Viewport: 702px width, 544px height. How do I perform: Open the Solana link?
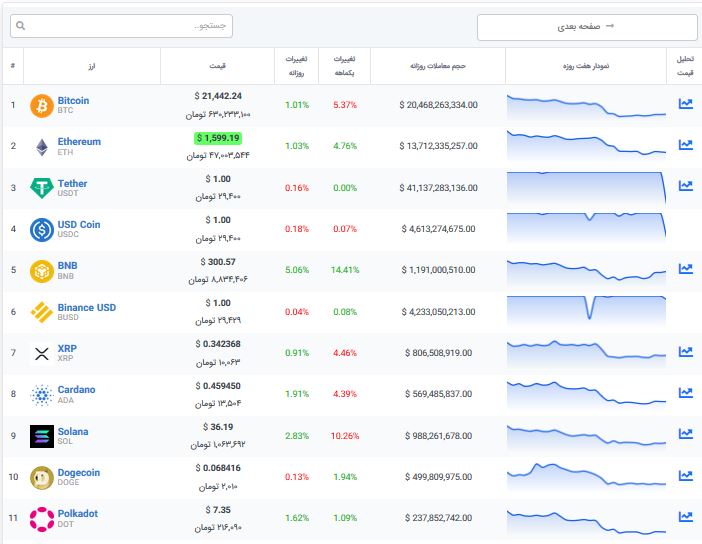[73, 432]
